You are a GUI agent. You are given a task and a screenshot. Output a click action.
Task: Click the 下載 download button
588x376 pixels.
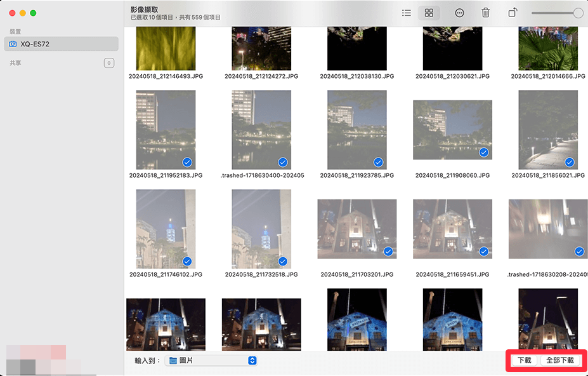pos(523,360)
